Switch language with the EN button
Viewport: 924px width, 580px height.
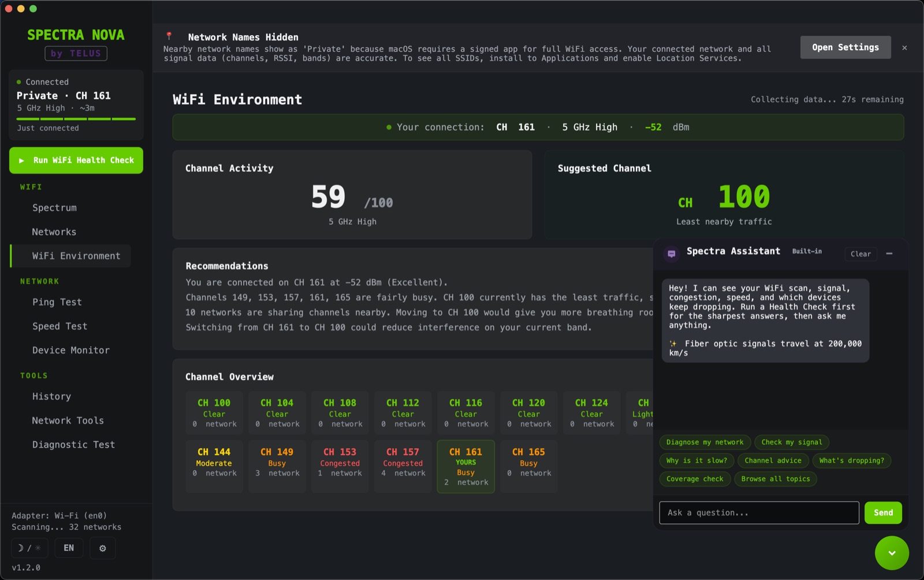pyautogui.click(x=69, y=548)
